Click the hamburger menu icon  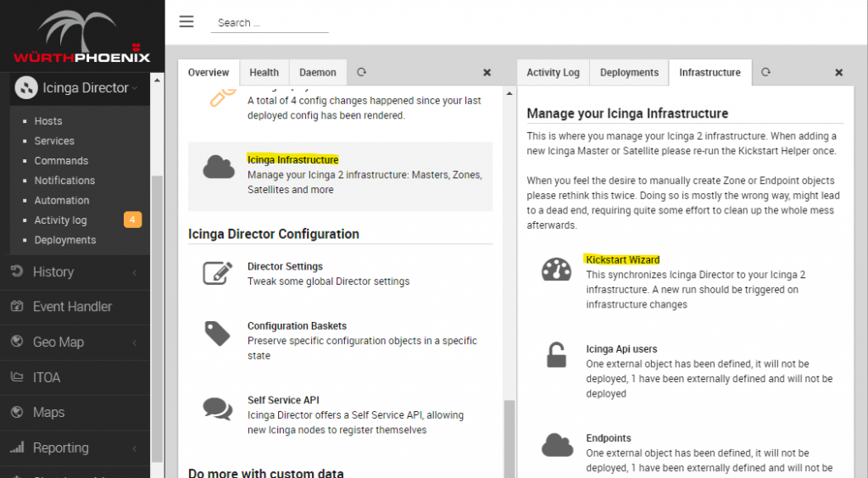pos(186,22)
